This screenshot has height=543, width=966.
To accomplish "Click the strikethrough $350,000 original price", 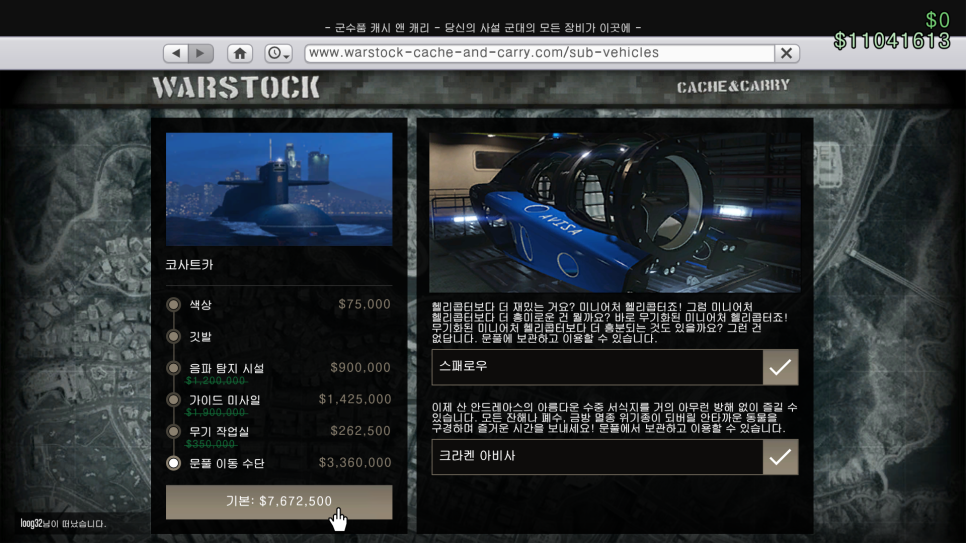I will tap(211, 444).
